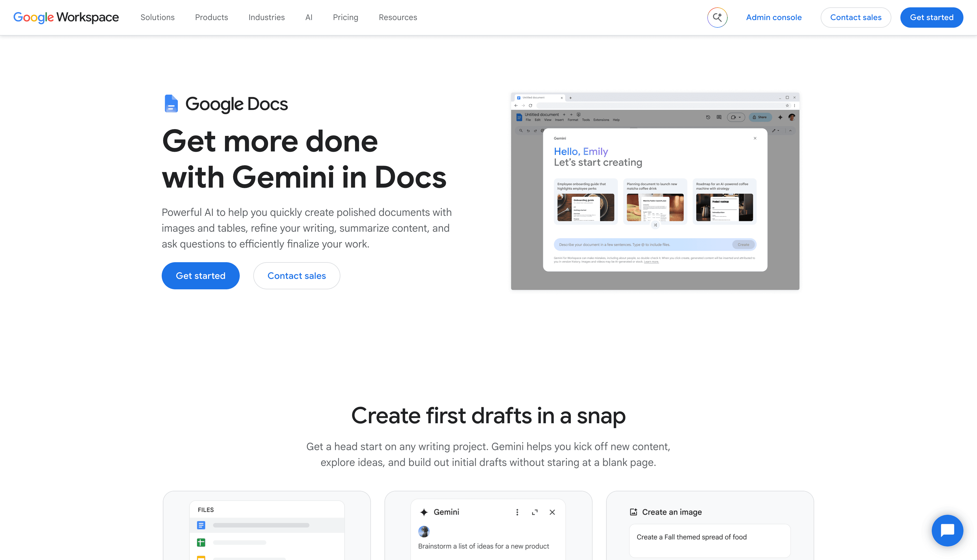Viewport: 977px width, 560px height.
Task: Click the "Create first drafts in a snap" heading
Action: (x=488, y=416)
